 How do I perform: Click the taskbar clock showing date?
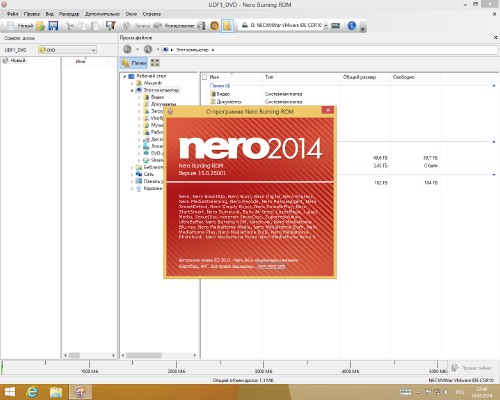[482, 392]
